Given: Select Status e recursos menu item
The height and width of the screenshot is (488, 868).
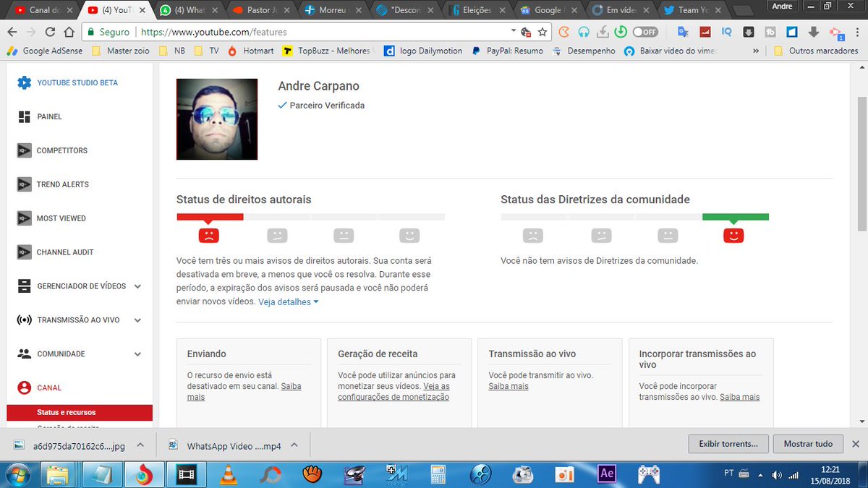Looking at the screenshot, I should tap(80, 412).
